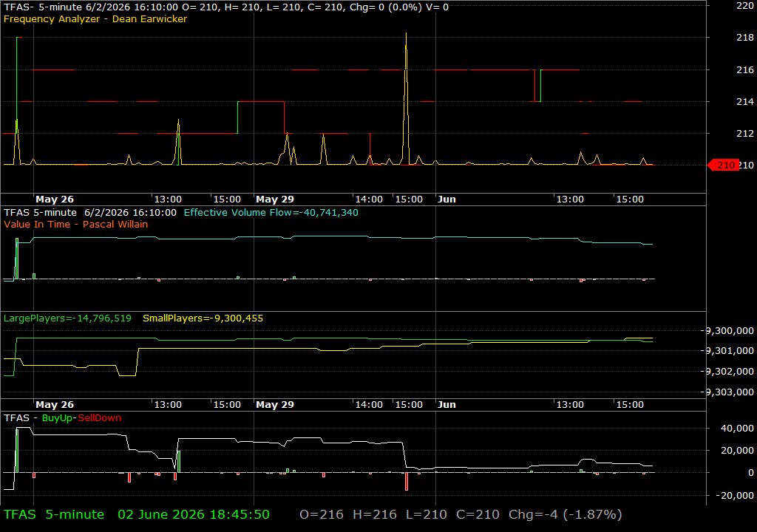Click the -9,300,000 value on the players scale

click(729, 331)
